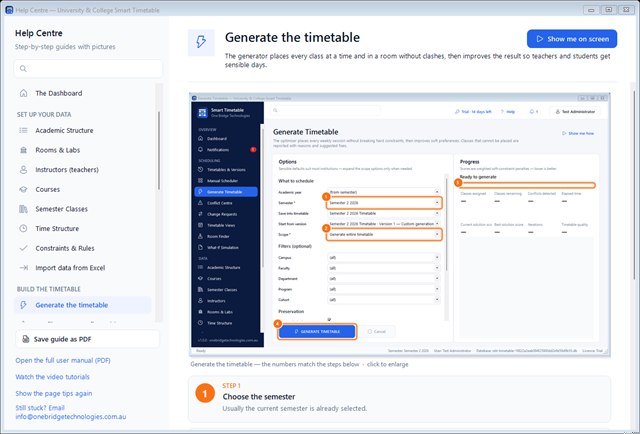Click Save guide as PDF
The width and height of the screenshot is (640, 434).
[x=87, y=339]
